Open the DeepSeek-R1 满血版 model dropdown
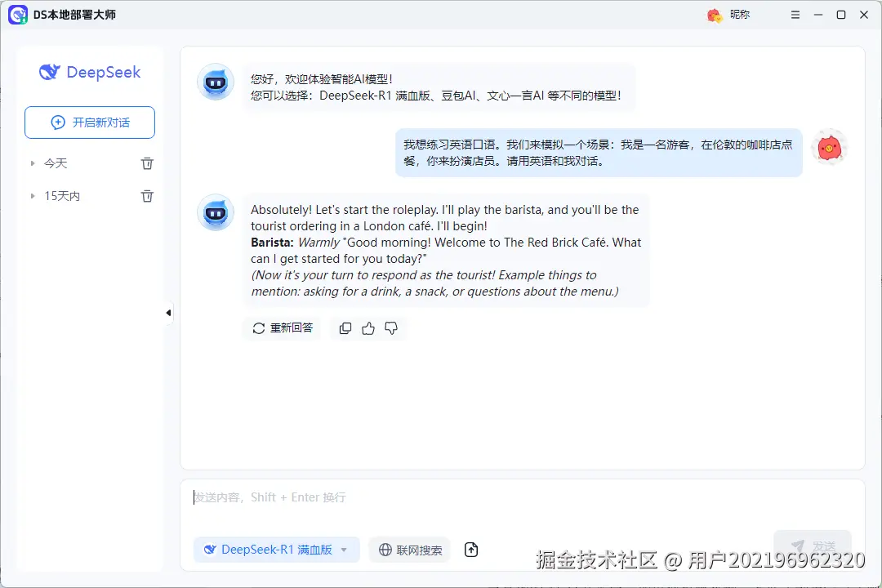This screenshot has height=588, width=882. tap(276, 550)
